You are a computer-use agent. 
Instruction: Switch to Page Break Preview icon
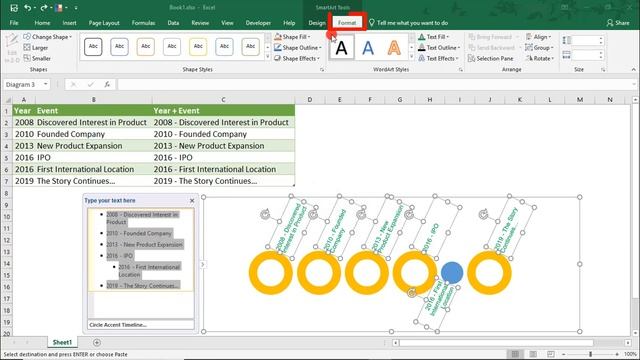click(551, 354)
